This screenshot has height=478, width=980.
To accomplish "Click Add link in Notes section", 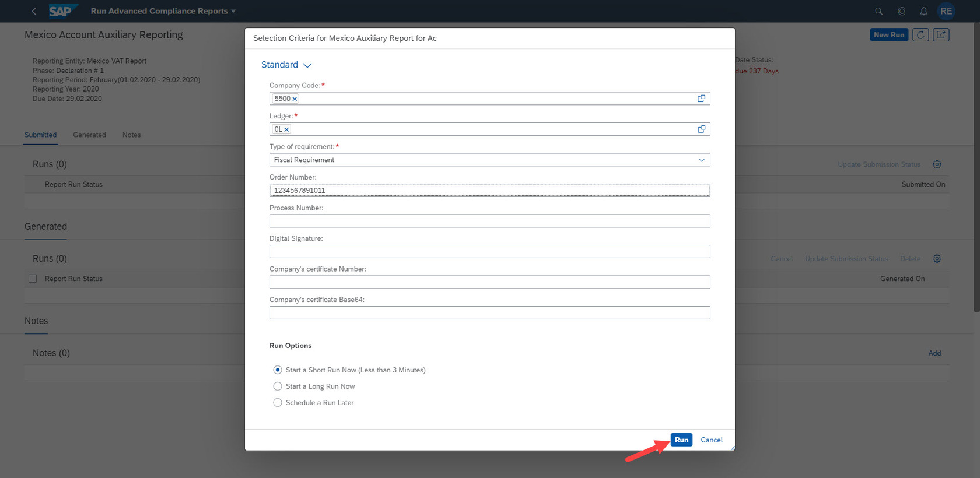I will pos(935,353).
